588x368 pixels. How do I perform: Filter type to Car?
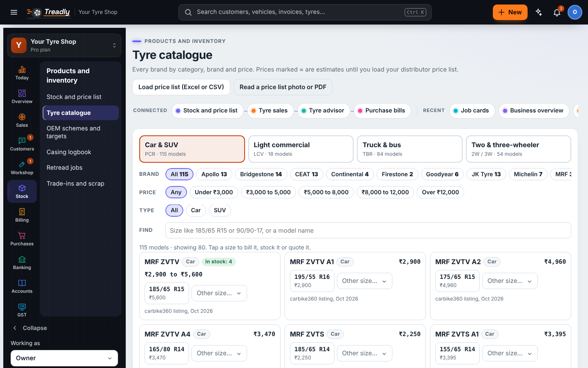(x=196, y=210)
